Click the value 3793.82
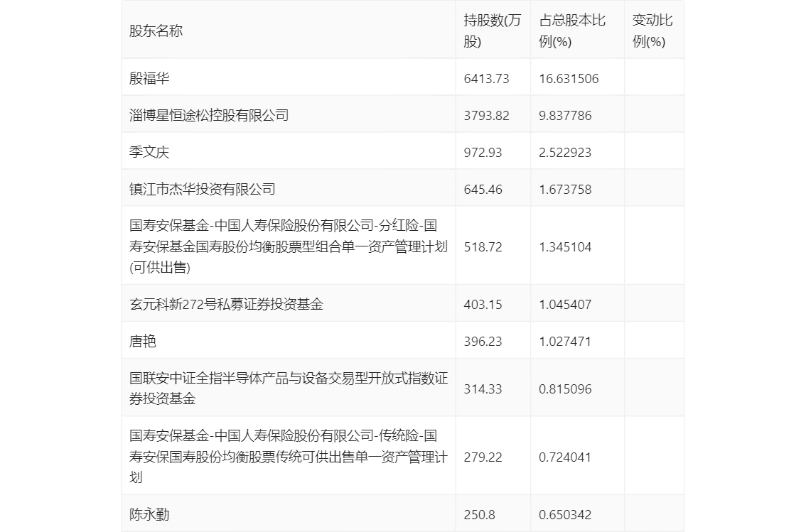 coord(486,116)
